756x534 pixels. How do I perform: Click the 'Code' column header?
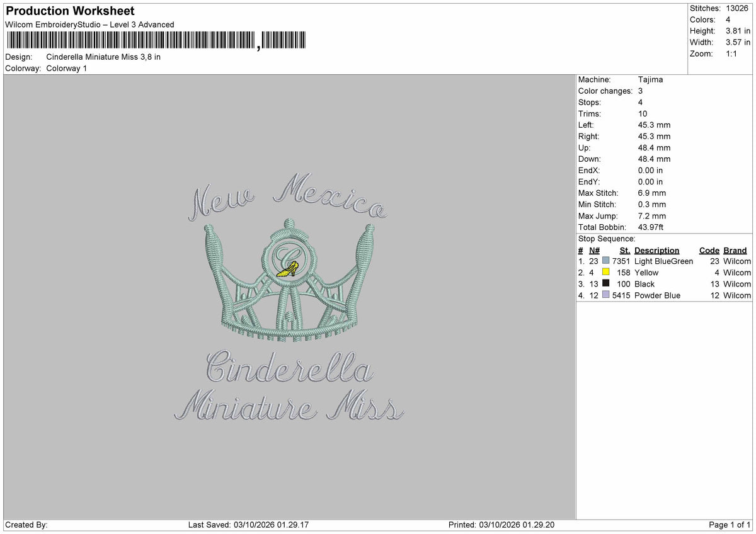click(x=709, y=250)
